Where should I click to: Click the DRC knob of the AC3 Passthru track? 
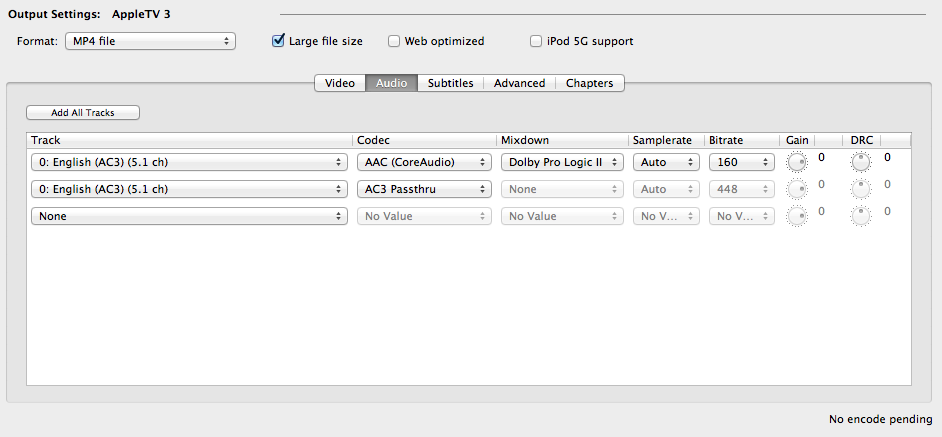pyautogui.click(x=860, y=189)
